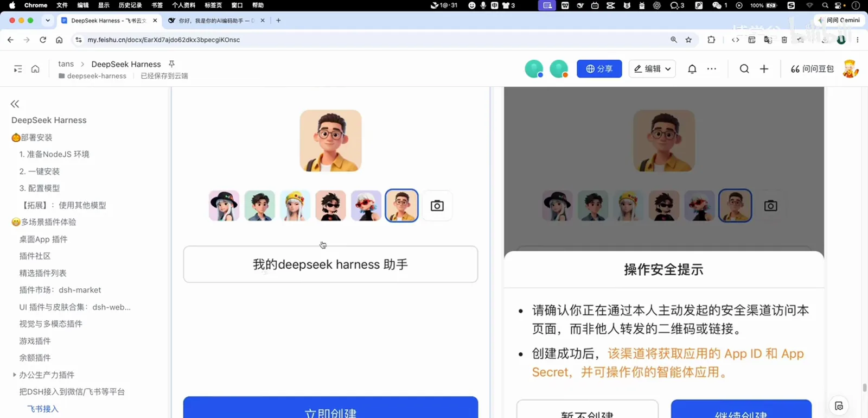Click the 立即创建 button
Image resolution: width=868 pixels, height=418 pixels.
[x=330, y=407]
